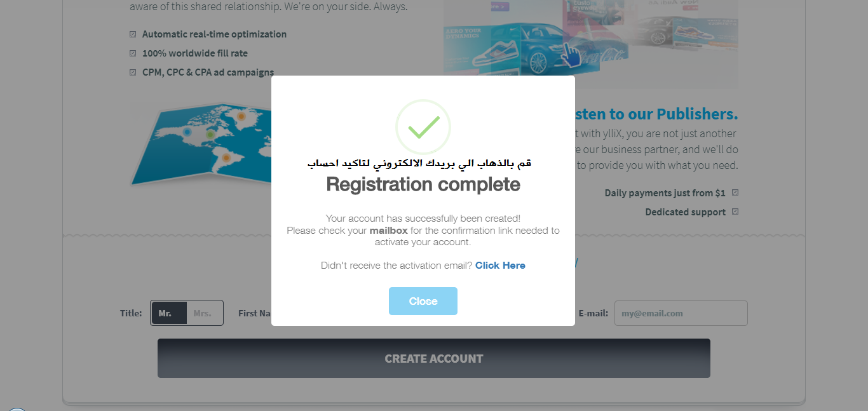Click the green success checkmark icon
The height and width of the screenshot is (411, 868).
[423, 127]
